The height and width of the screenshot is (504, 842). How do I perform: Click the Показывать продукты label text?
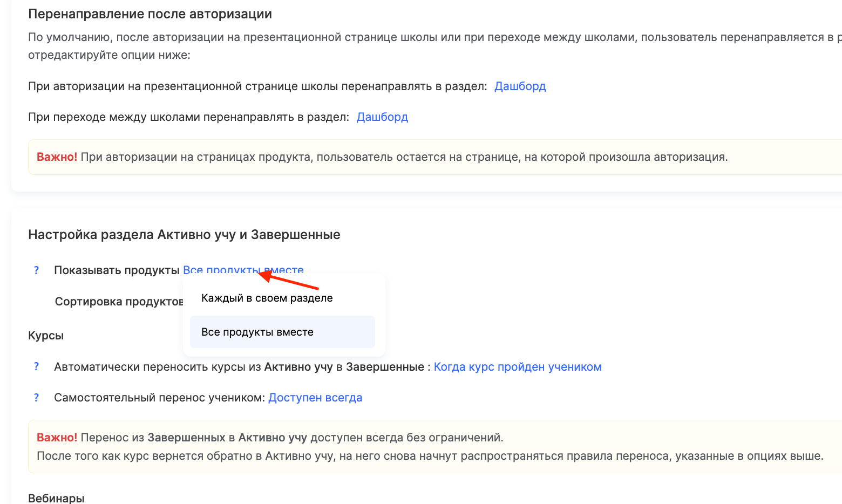[x=117, y=270]
